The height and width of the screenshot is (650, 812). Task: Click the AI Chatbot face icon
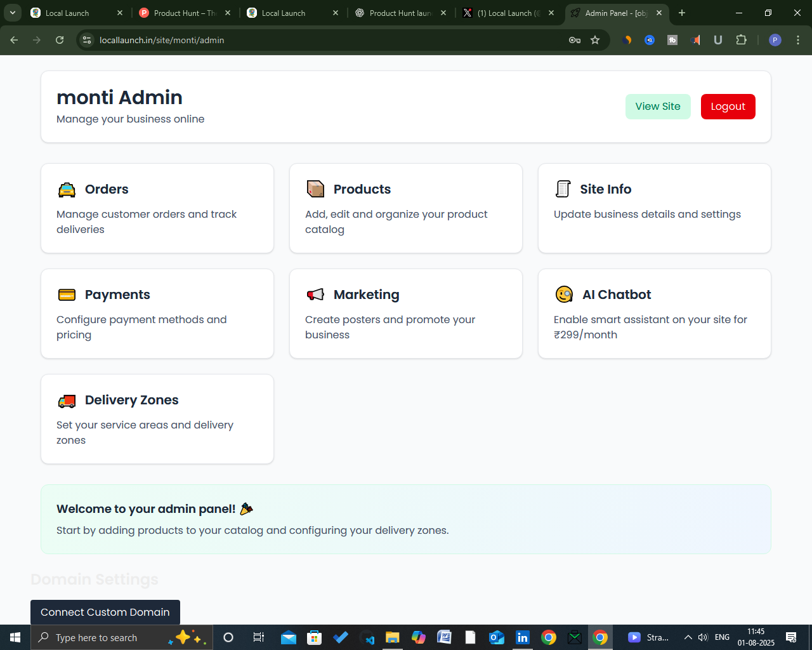coord(564,295)
